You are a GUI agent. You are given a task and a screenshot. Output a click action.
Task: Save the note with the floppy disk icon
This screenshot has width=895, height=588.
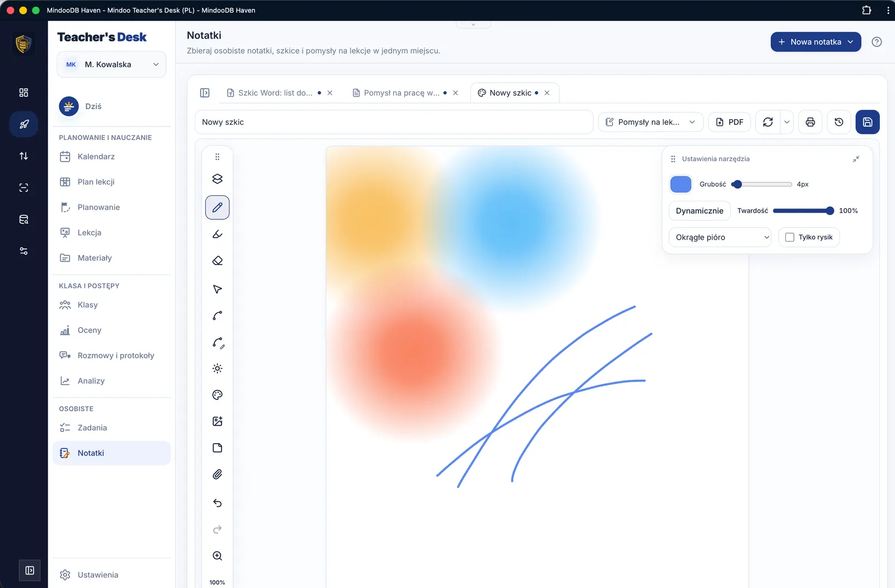tap(868, 122)
